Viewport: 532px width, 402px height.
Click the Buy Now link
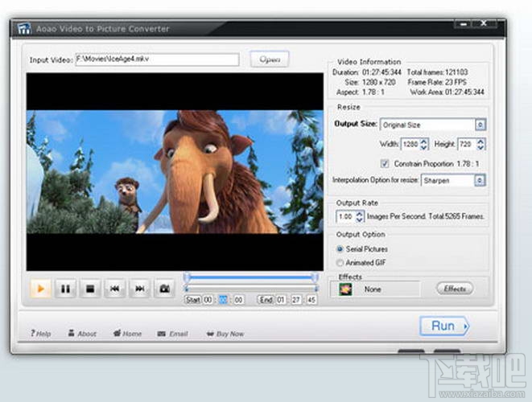[x=225, y=334]
